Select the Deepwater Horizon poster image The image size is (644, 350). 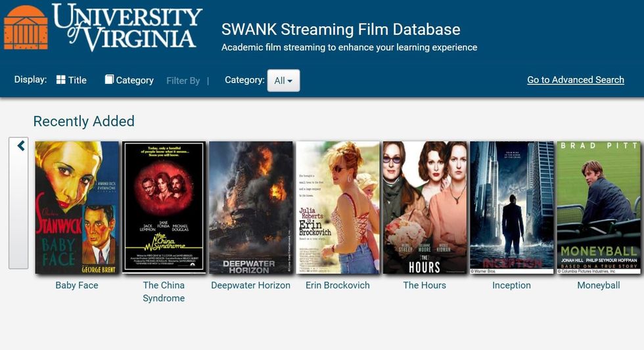251,208
